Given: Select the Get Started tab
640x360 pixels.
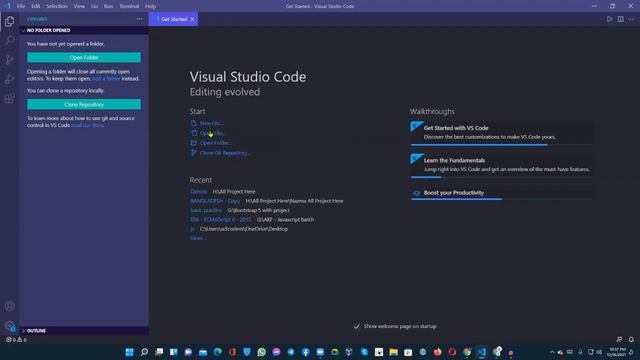Looking at the screenshot, I should 173,19.
